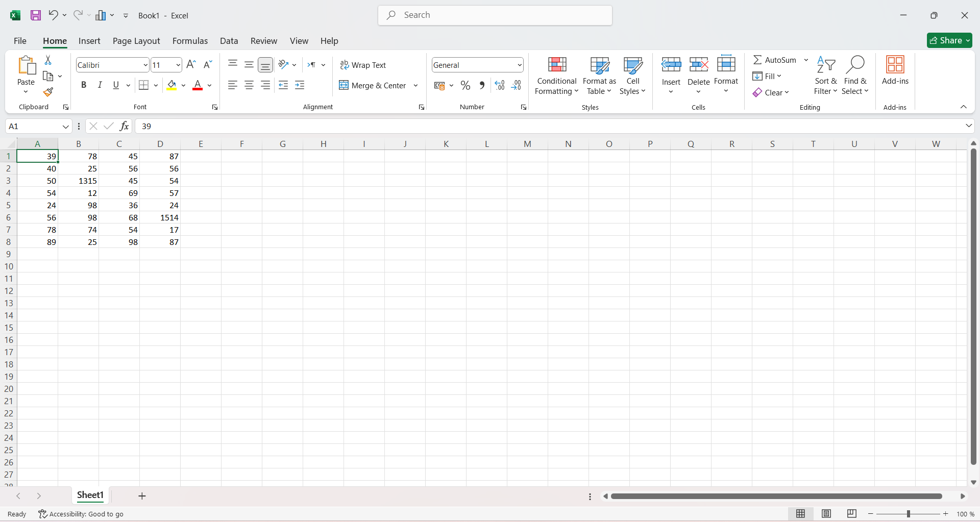Select the Sheet1 tab
The image size is (980, 522).
point(90,495)
